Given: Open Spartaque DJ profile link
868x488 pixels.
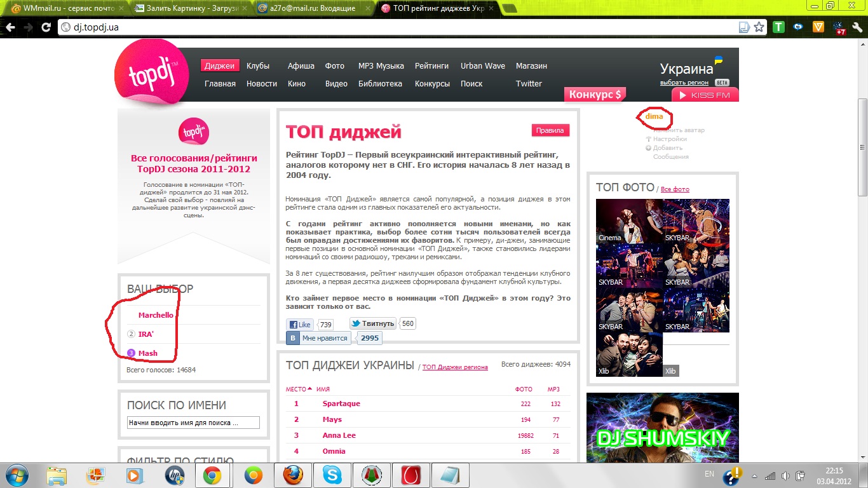Looking at the screenshot, I should pyautogui.click(x=341, y=403).
